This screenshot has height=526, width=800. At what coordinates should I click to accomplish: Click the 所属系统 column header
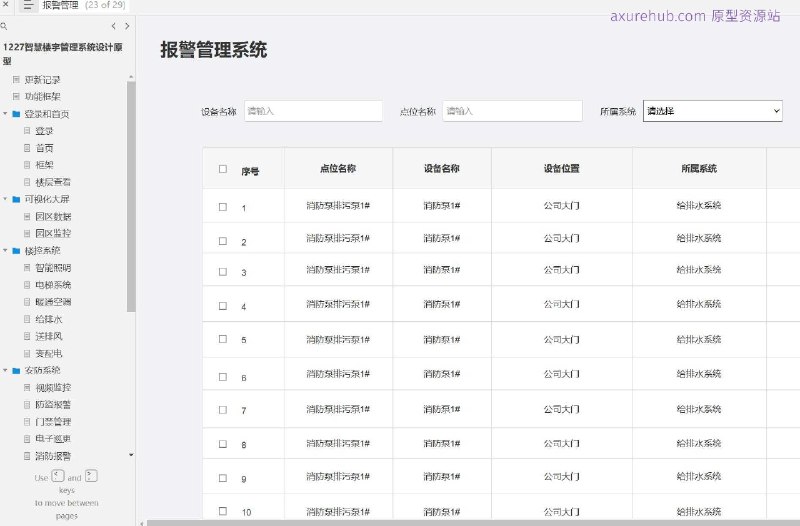699,168
